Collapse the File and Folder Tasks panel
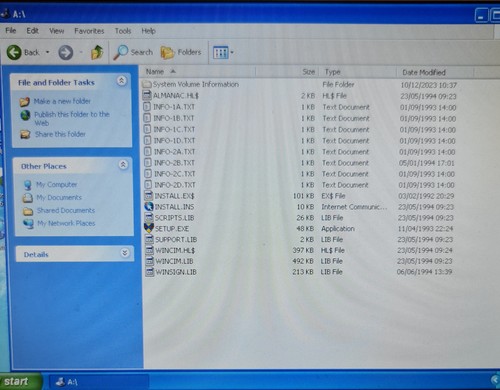This screenshot has height=390, width=500. [121, 80]
